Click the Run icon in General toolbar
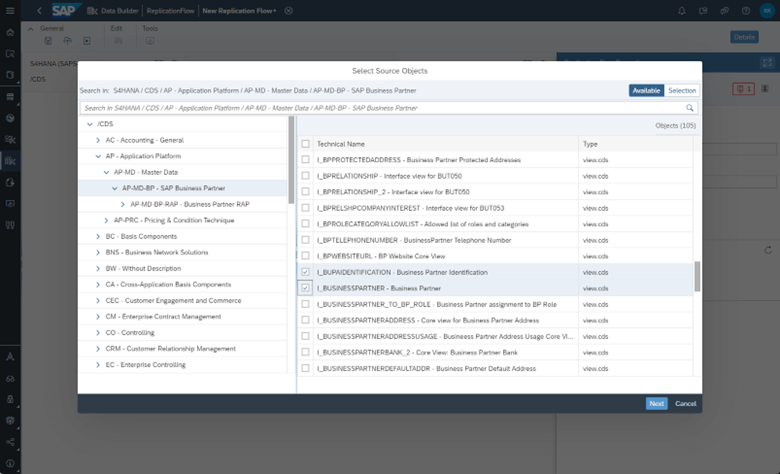Viewport: 780px width, 474px height. 87,41
